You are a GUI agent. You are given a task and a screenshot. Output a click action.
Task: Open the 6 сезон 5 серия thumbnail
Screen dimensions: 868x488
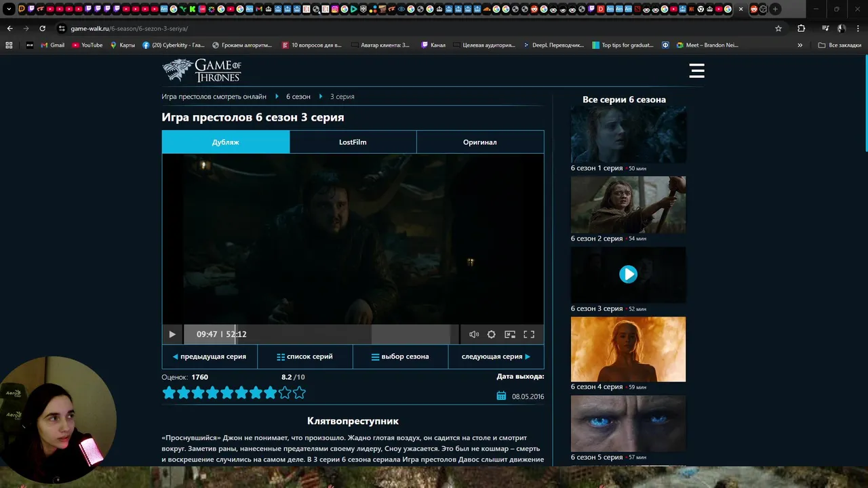pyautogui.click(x=628, y=424)
